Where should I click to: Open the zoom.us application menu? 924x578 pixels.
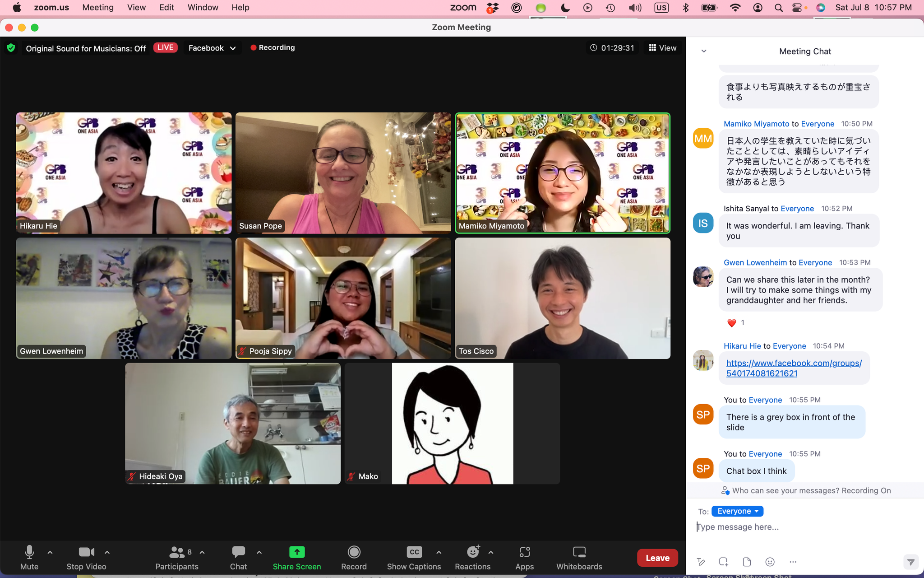[51, 7]
